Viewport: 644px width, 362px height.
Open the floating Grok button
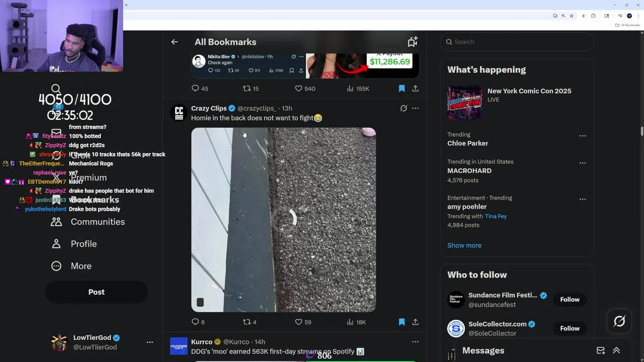(x=619, y=321)
